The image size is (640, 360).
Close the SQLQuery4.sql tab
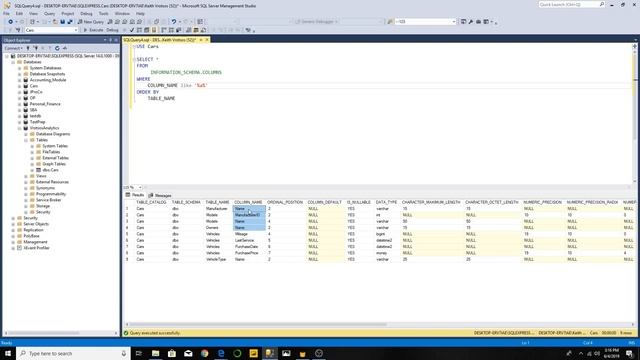207,40
